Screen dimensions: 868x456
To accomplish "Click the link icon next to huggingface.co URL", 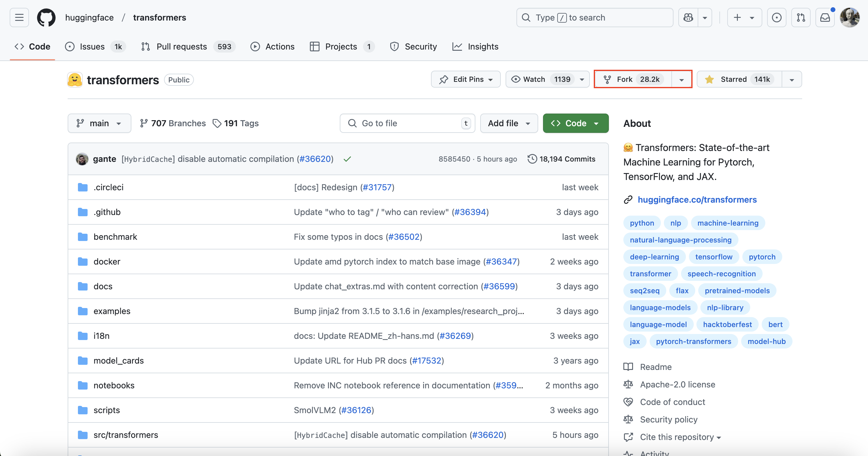I will (628, 200).
